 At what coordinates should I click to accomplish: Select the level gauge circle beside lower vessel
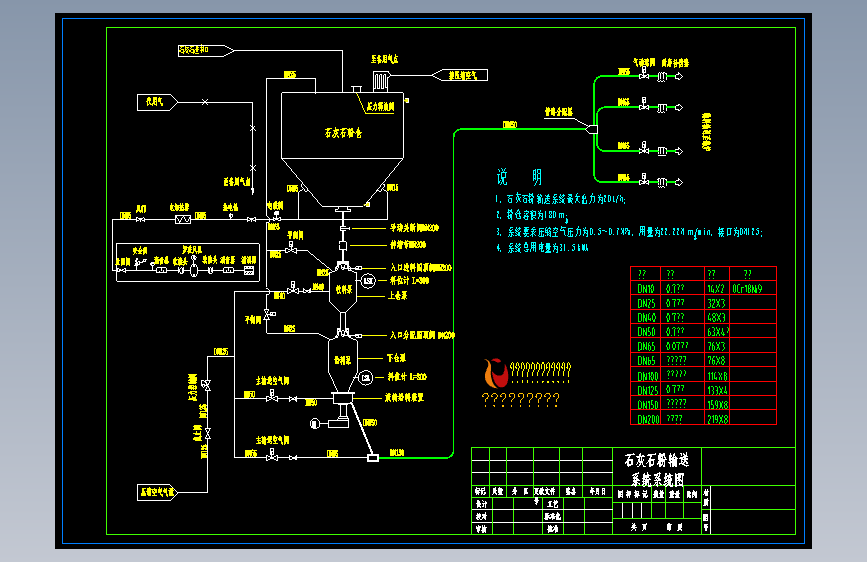365,378
